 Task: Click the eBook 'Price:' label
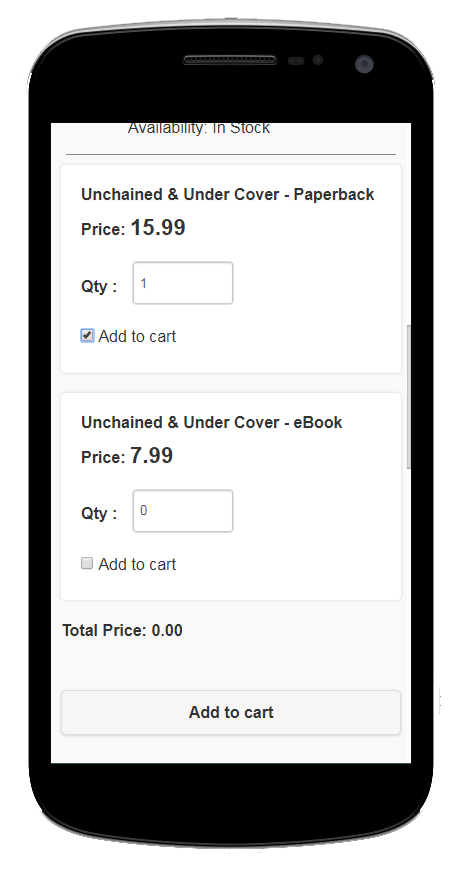(x=103, y=458)
